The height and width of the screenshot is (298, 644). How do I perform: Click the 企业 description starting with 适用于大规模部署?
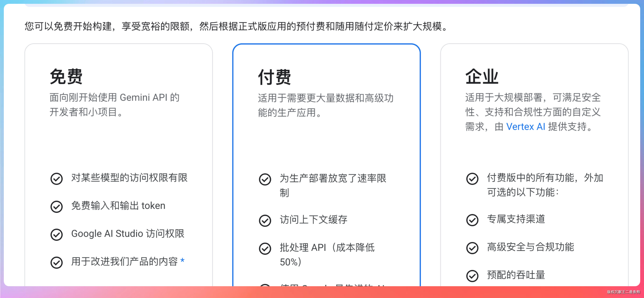click(532, 112)
